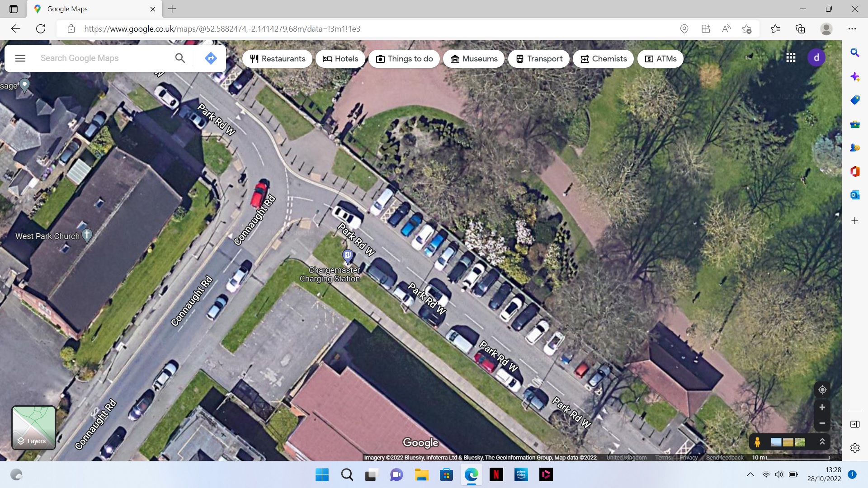This screenshot has width=868, height=488.
Task: Zoom in with the plus button
Action: (x=822, y=408)
